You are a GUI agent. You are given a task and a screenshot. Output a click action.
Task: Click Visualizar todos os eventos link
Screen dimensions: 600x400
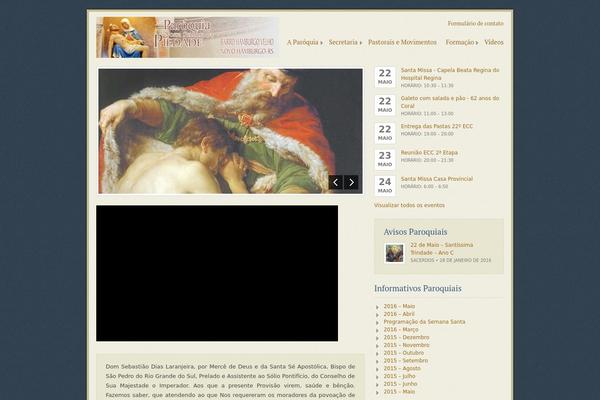click(409, 205)
